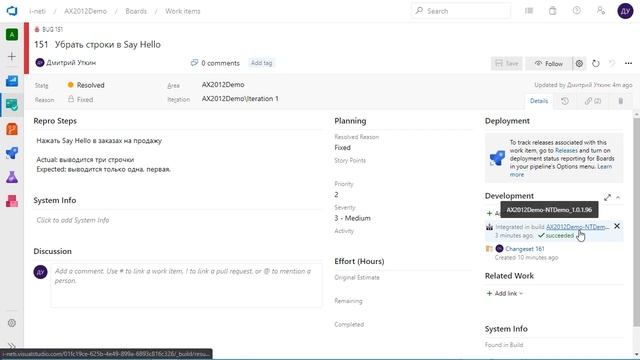The width and height of the screenshot is (640, 360).
Task: Open the user settings icon in header
Action: (x=601, y=11)
